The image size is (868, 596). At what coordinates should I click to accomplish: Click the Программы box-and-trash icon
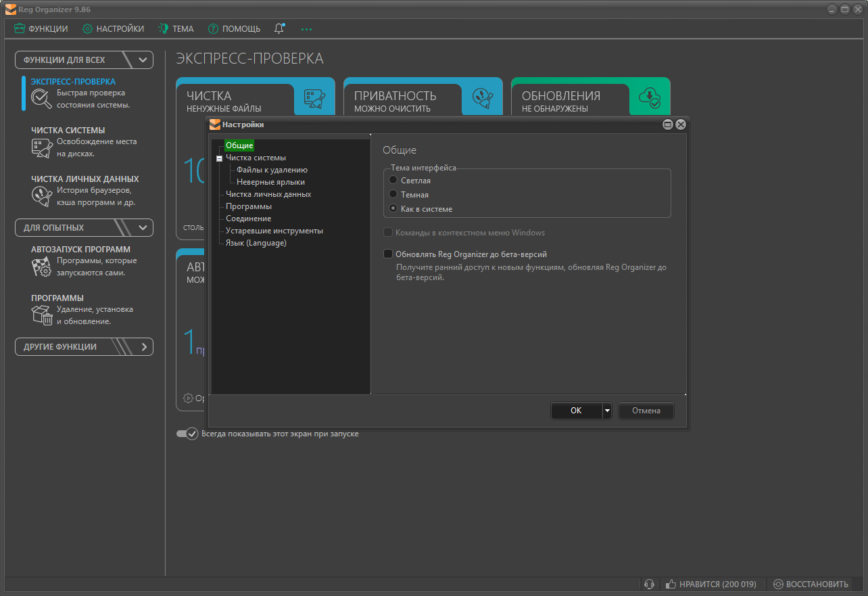coord(41,315)
